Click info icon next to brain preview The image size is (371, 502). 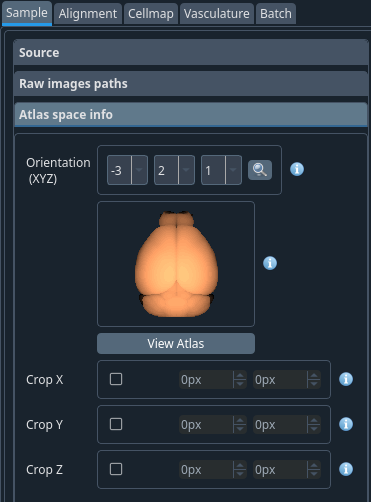(270, 263)
